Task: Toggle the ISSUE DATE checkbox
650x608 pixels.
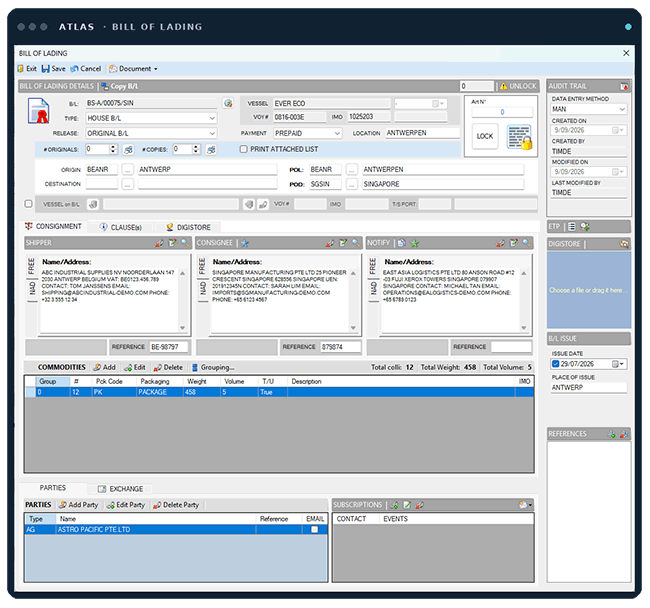Action: 555,364
